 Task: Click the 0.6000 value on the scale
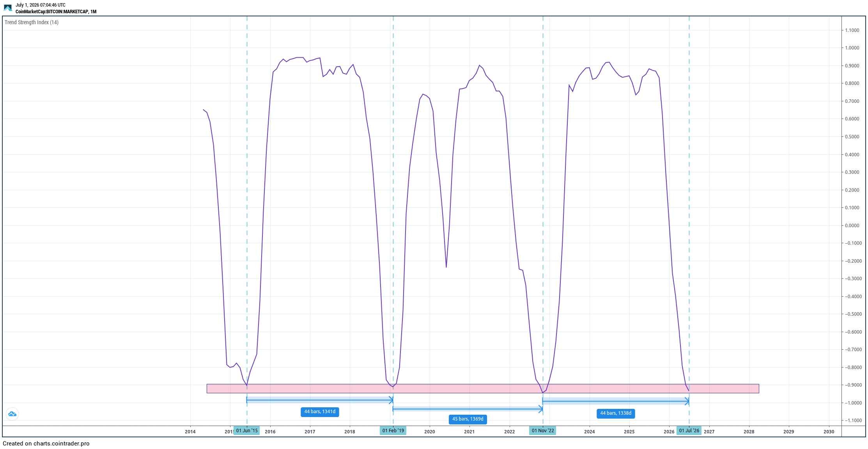(x=852, y=119)
